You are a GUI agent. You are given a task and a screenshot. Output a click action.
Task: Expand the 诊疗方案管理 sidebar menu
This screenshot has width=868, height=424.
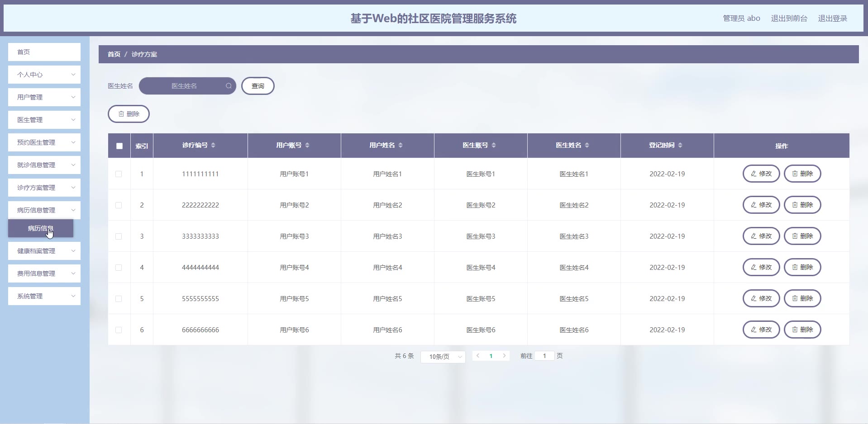[x=44, y=188]
